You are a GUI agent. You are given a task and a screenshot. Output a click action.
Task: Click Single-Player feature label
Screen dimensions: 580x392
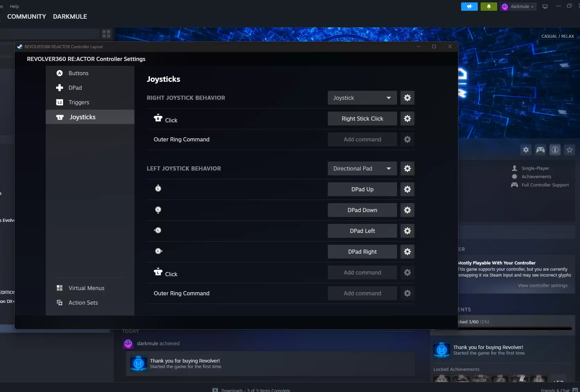tap(535, 168)
